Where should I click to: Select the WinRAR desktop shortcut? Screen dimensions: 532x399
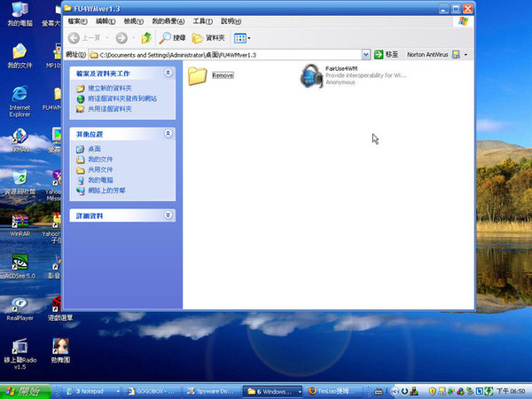pyautogui.click(x=20, y=225)
